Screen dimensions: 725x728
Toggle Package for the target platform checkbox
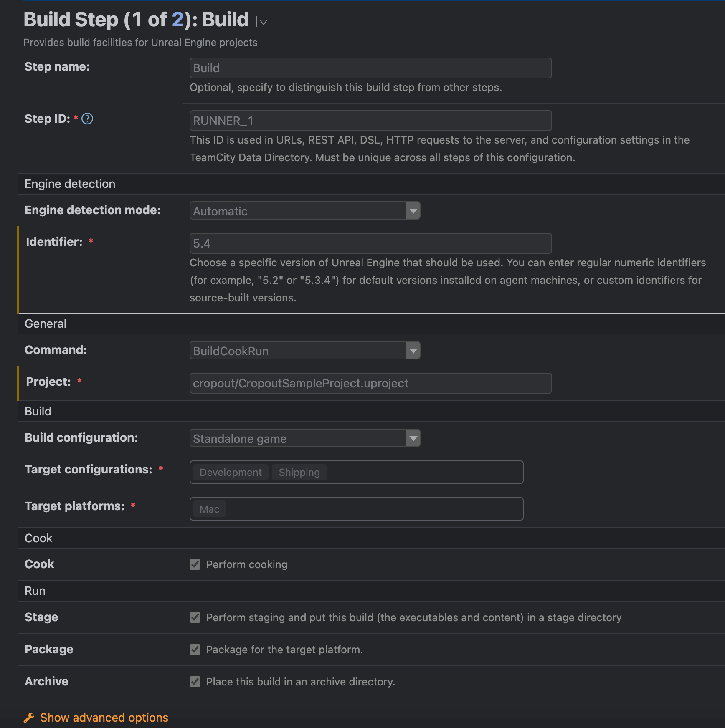click(x=195, y=650)
